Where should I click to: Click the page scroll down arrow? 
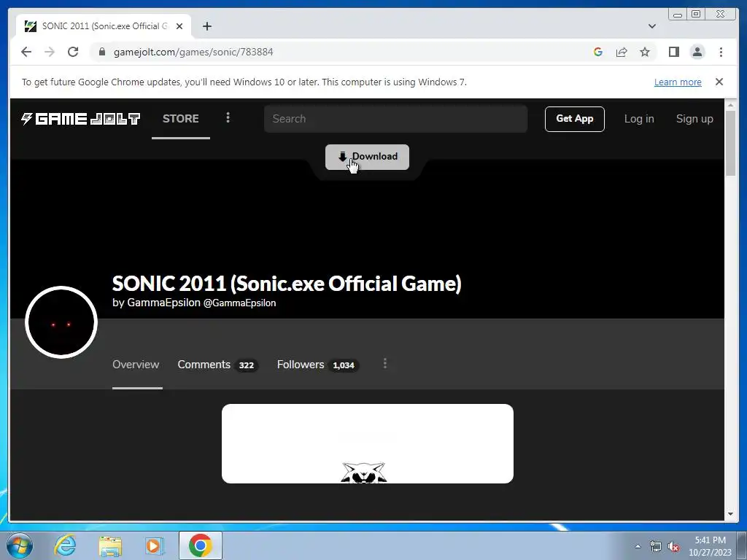coord(731,514)
